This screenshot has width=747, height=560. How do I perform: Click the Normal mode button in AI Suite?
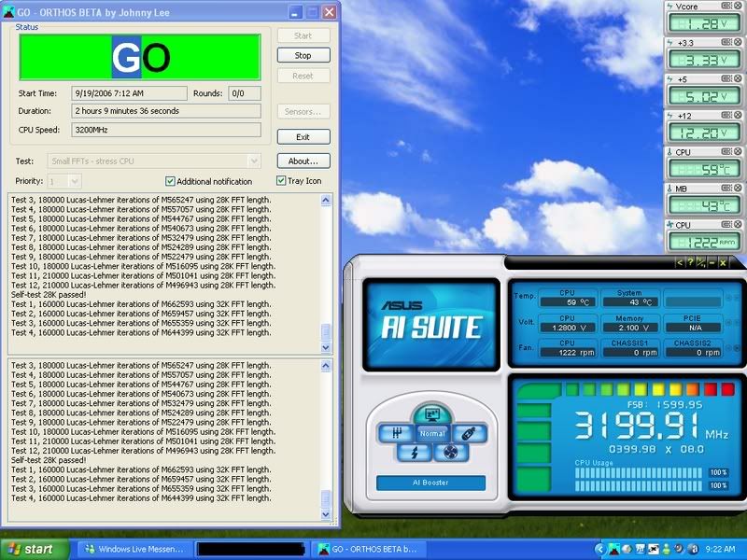(x=432, y=434)
